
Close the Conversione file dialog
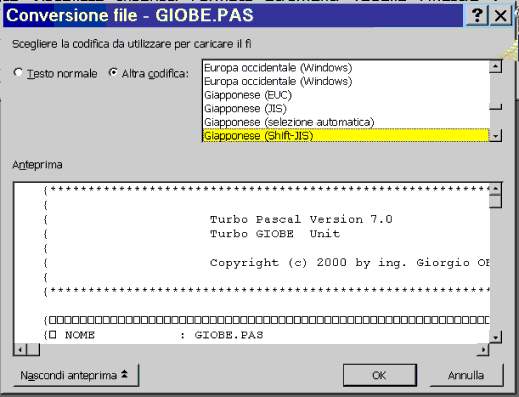click(500, 16)
